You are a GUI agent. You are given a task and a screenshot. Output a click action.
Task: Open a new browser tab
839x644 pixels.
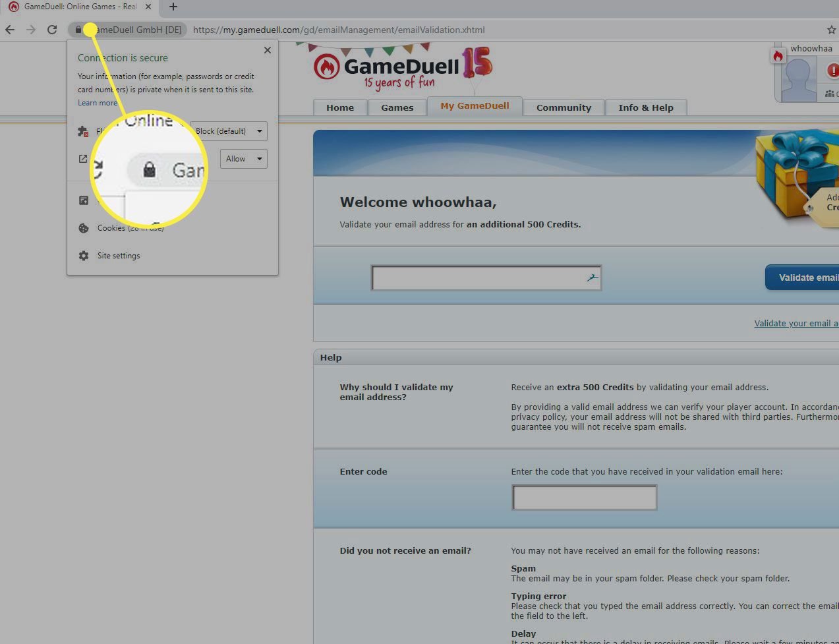tap(173, 7)
